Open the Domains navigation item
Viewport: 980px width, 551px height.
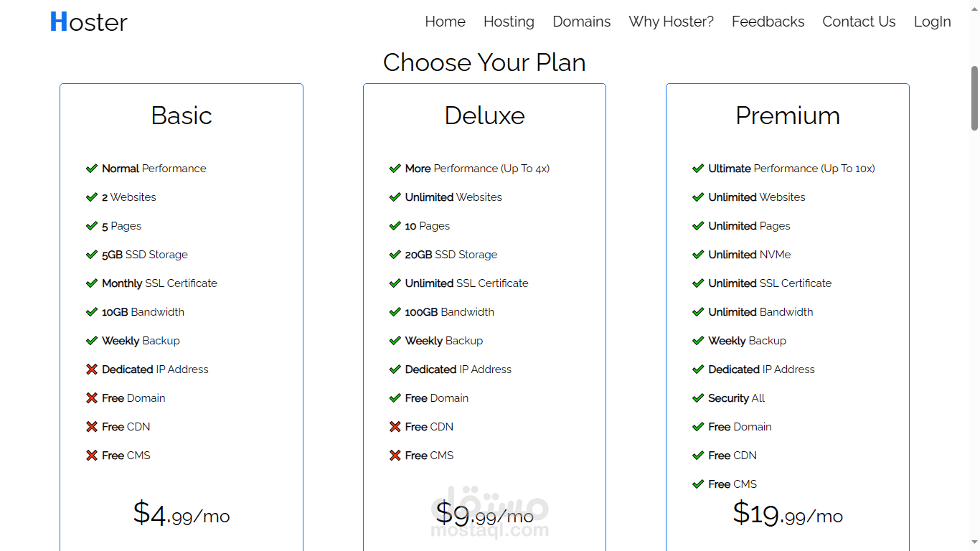(581, 22)
